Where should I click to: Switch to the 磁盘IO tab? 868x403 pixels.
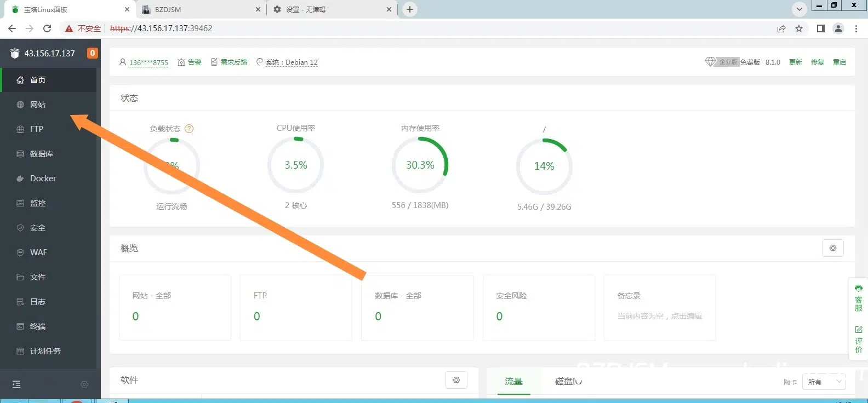(x=568, y=382)
